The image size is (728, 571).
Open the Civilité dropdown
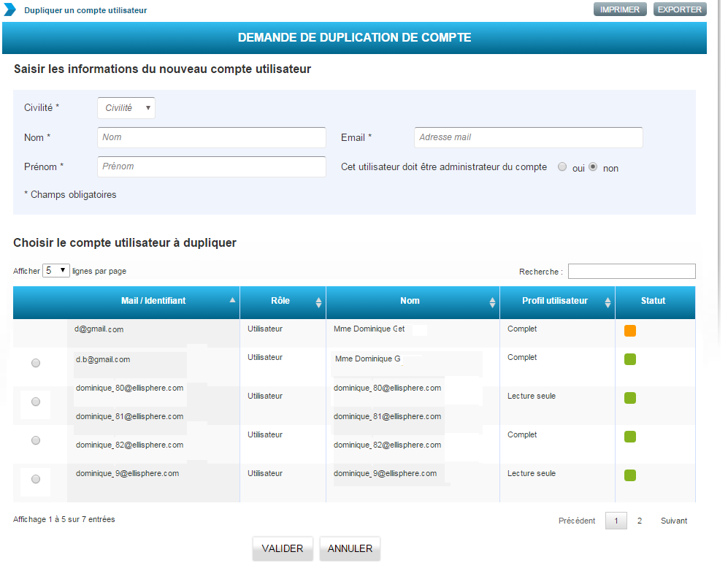[x=126, y=108]
